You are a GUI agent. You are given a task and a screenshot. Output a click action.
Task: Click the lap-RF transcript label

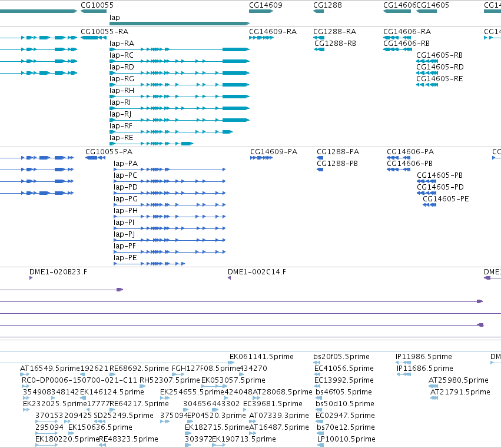[x=121, y=126]
